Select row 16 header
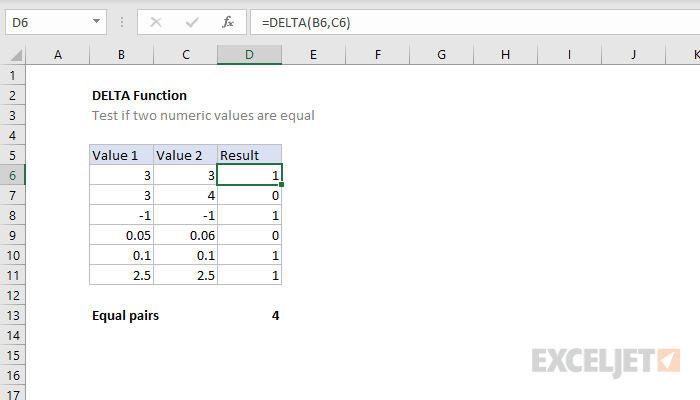Viewport: 700px width, 400px height. coord(12,375)
